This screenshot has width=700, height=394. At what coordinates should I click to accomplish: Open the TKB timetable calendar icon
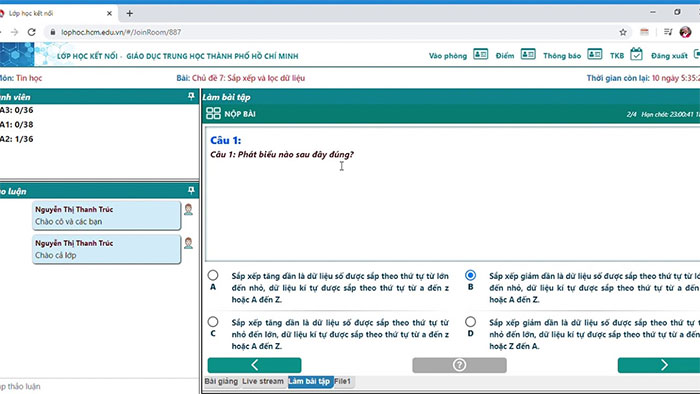click(x=636, y=54)
